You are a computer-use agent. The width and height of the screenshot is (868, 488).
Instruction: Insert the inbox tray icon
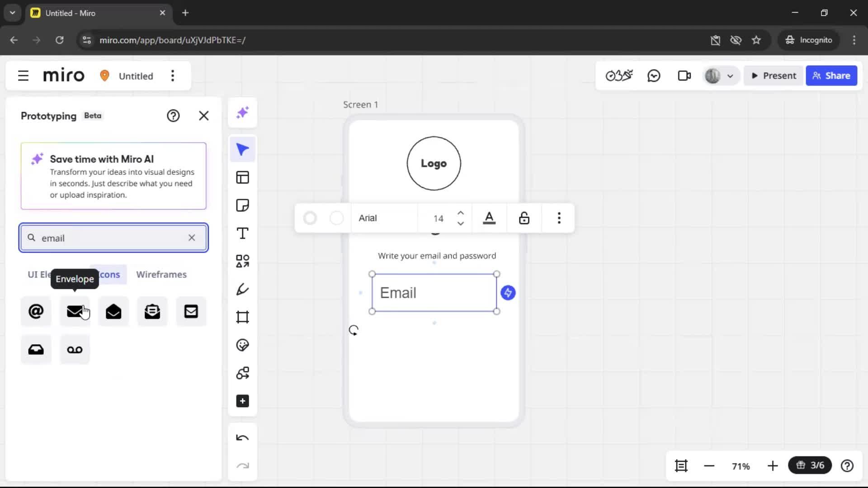36,349
